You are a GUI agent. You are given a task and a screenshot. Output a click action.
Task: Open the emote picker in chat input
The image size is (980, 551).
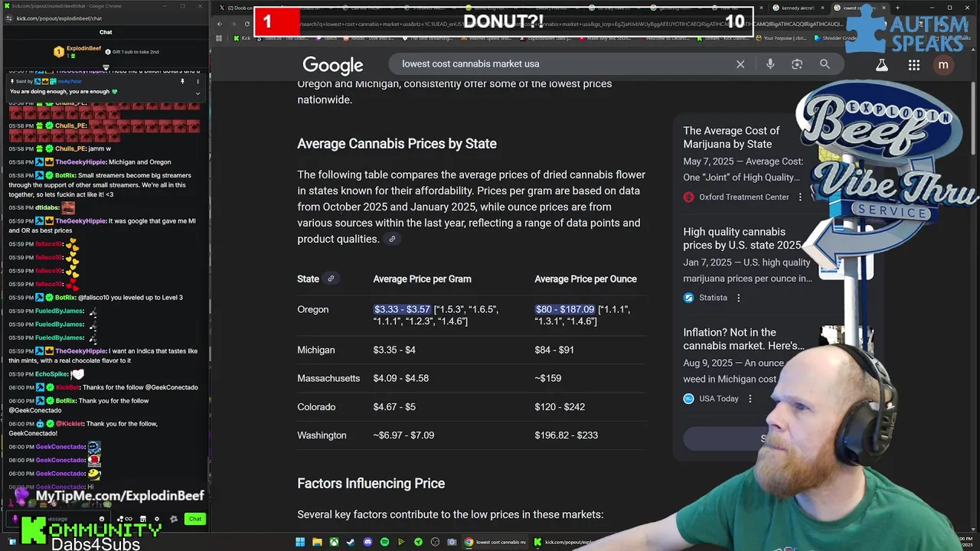coord(102,519)
